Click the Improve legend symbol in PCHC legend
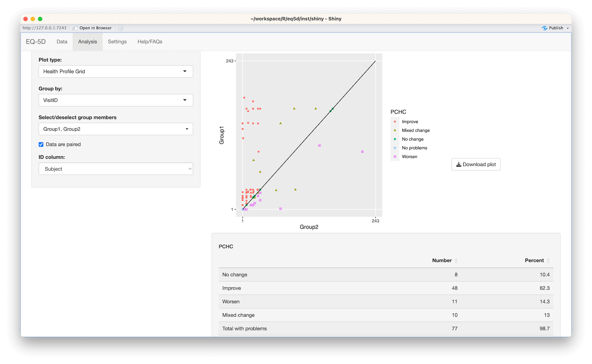592x364 pixels. [x=395, y=121]
